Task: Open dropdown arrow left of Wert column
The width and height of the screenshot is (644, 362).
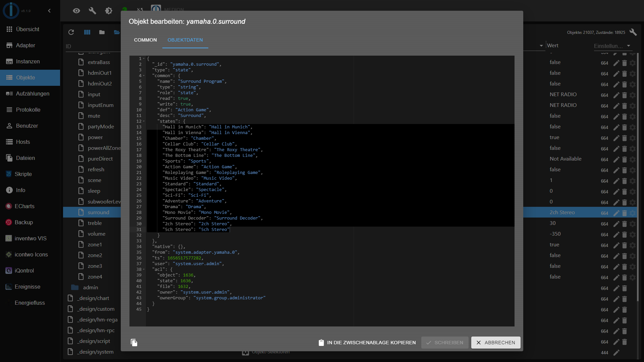Action: point(541,46)
